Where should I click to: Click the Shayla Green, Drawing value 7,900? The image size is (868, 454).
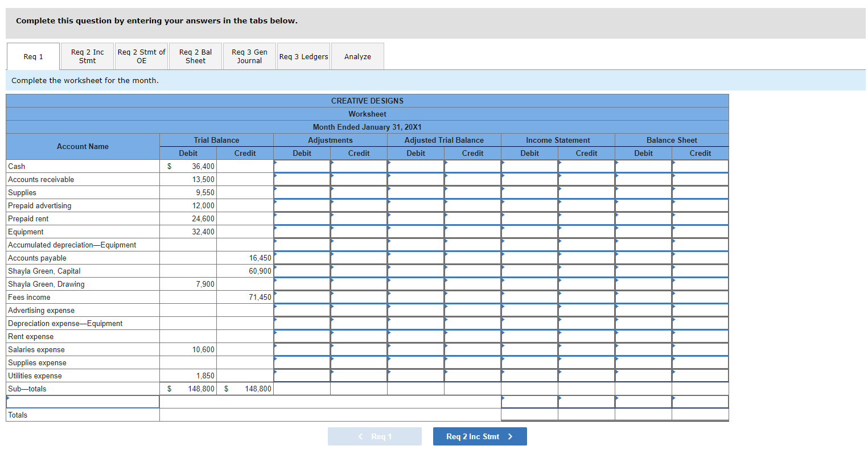(x=205, y=284)
